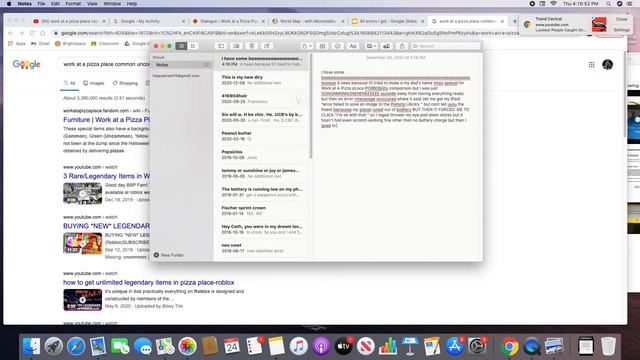
Task: Switch Notes to list view
Action: click(x=181, y=46)
